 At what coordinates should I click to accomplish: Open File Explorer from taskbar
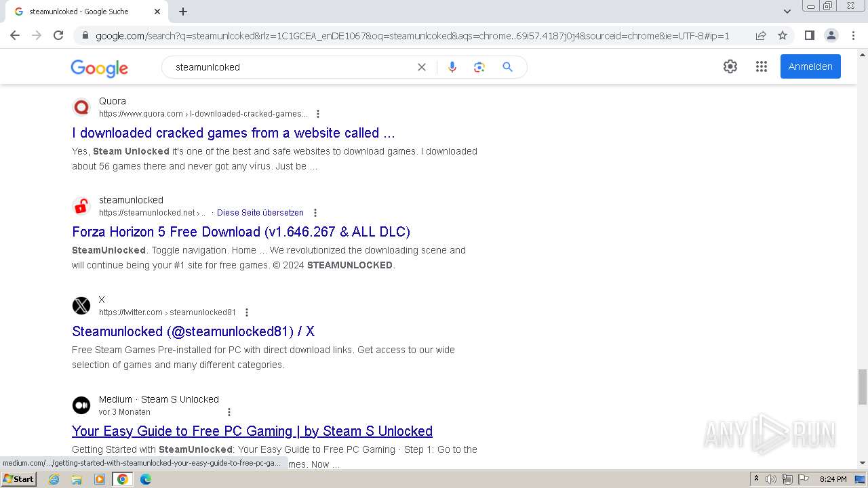(x=77, y=479)
